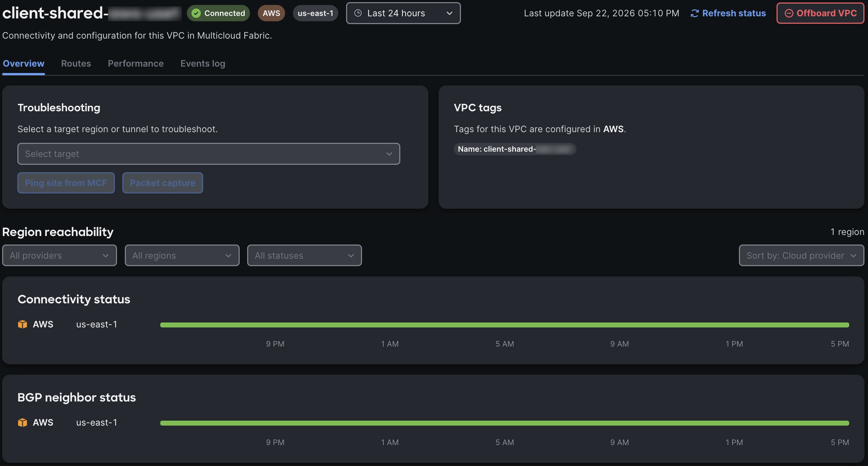Viewport: 868px width, 466px height.
Task: Click the '1 region' count text
Action: coord(847,232)
